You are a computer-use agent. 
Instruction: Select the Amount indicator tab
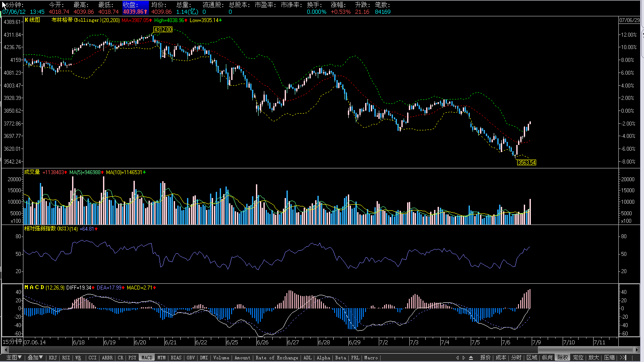(242, 358)
